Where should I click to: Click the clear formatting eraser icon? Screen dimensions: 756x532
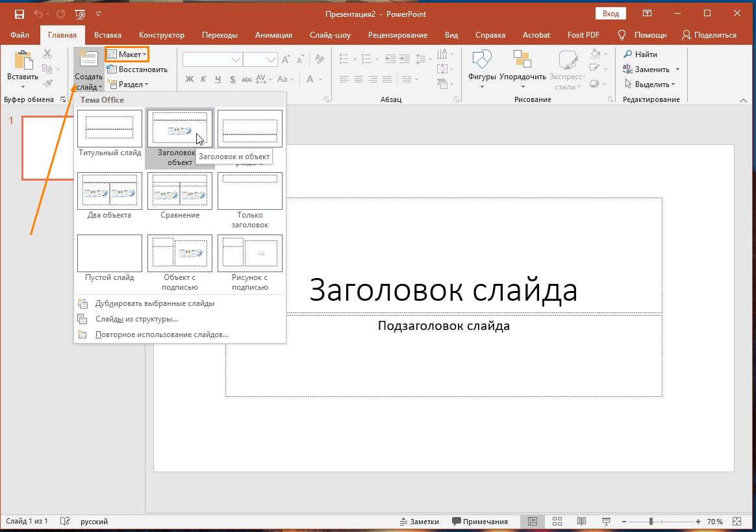point(319,59)
